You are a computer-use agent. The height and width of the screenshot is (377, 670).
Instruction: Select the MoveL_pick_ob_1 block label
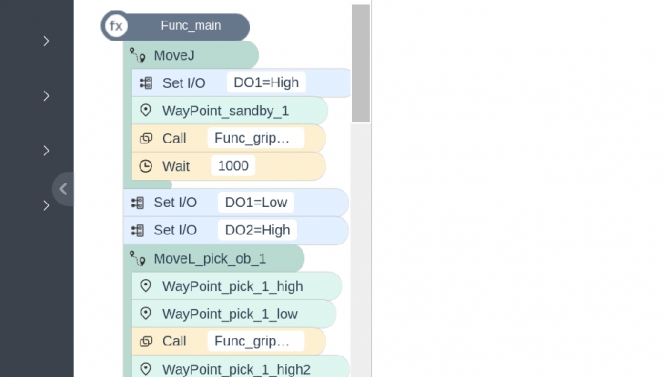click(210, 259)
